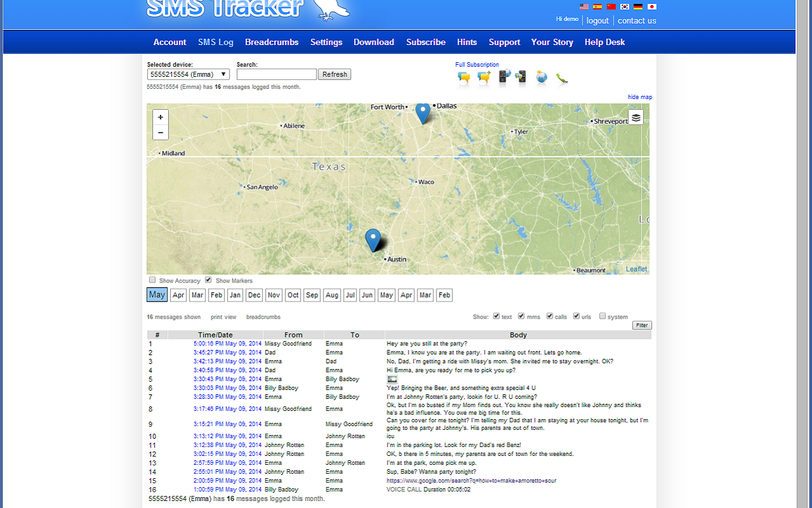
Task: Click the globe web browsing icon
Action: click(541, 77)
